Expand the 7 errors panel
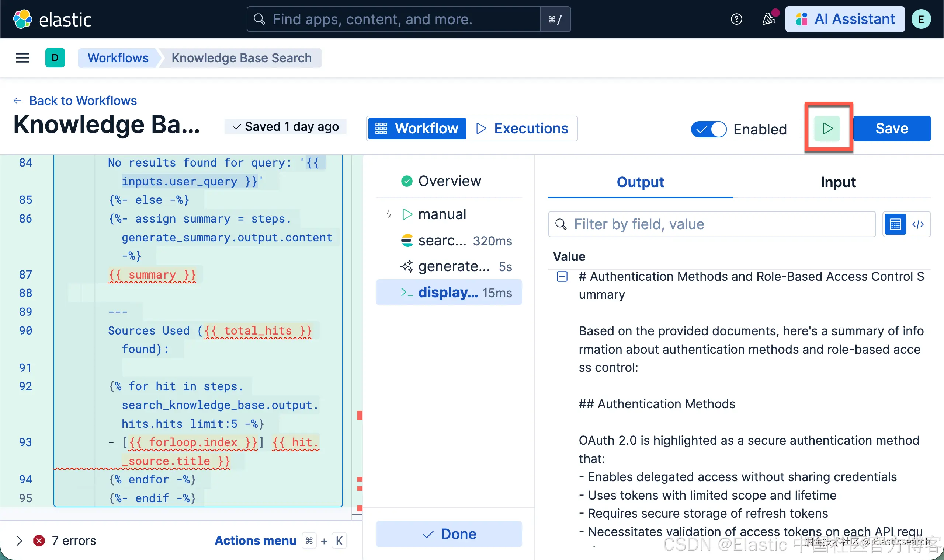The height and width of the screenshot is (560, 944). 20,540
